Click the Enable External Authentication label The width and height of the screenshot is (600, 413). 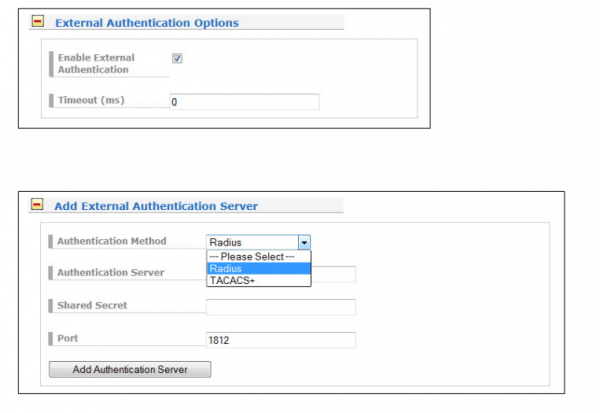[x=96, y=64]
